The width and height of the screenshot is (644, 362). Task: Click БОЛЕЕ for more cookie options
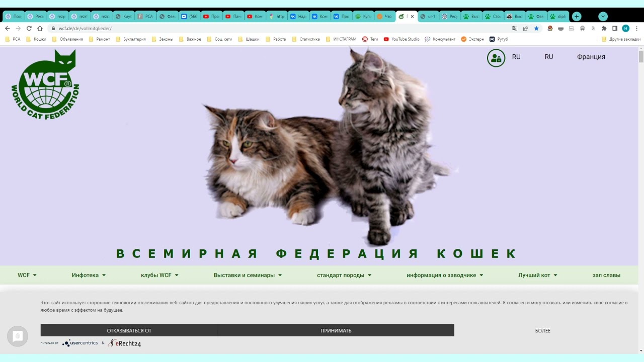[543, 330]
